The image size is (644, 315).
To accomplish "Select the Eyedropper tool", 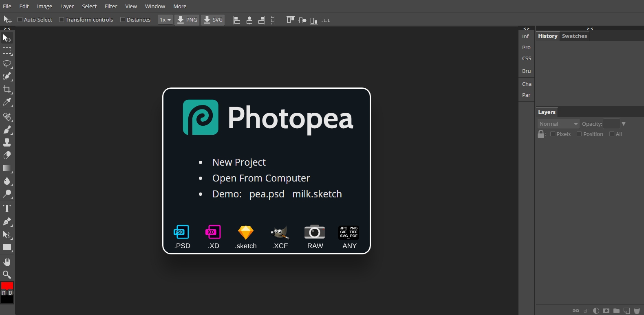I will click(x=7, y=102).
